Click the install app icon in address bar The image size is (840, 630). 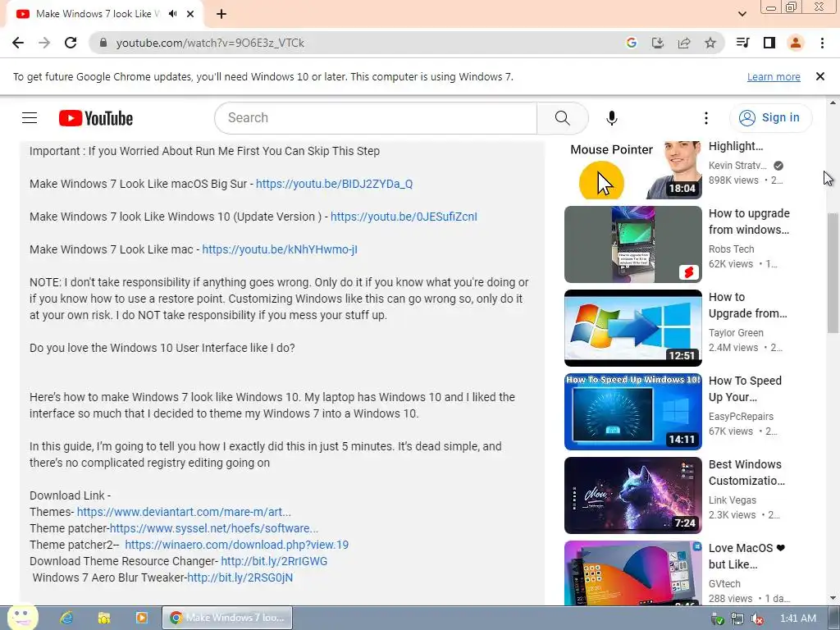pyautogui.click(x=658, y=43)
